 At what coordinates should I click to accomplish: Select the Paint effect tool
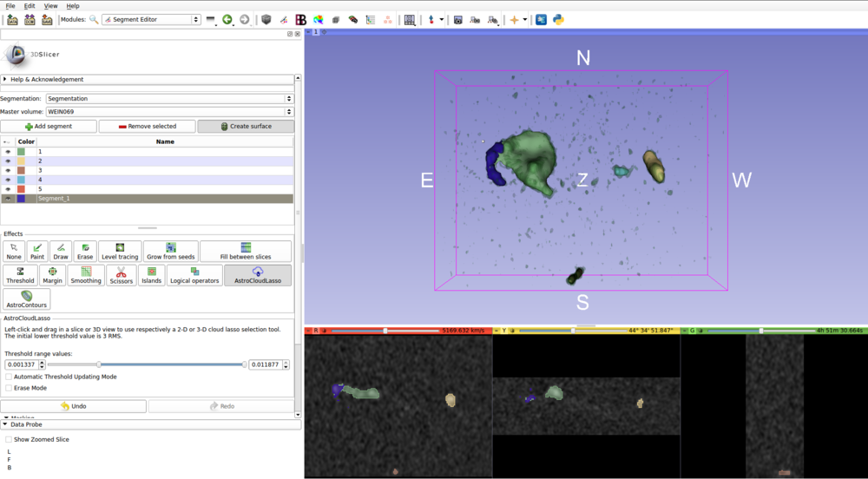(x=37, y=251)
